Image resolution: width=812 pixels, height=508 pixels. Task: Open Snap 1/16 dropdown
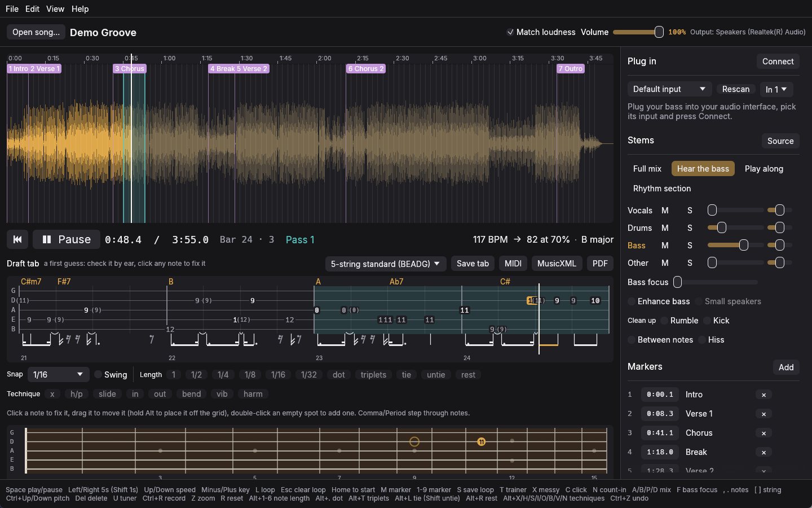tap(59, 374)
